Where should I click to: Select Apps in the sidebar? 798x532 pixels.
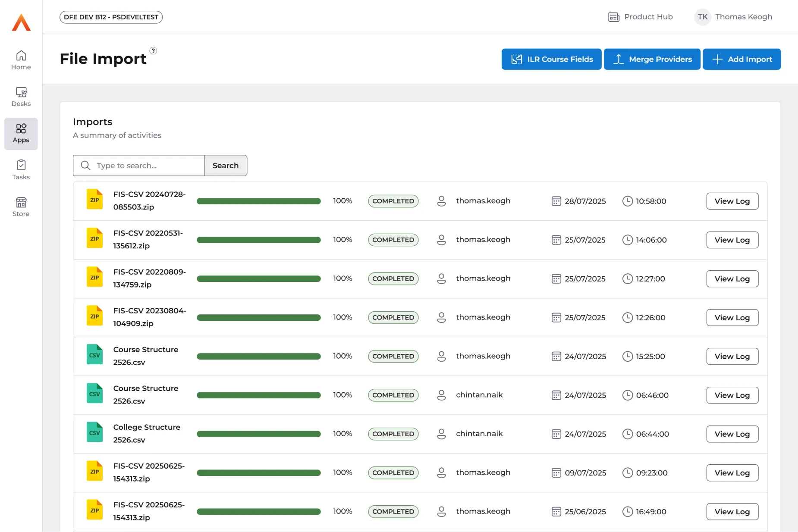point(21,133)
